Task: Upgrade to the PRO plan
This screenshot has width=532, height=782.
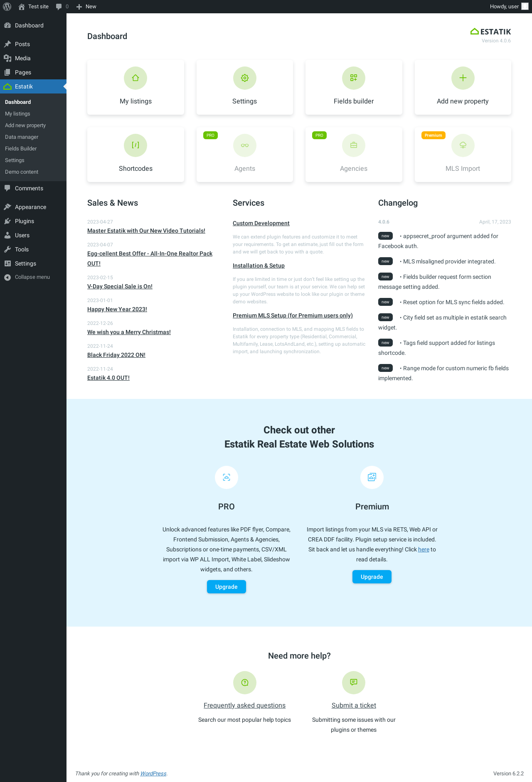Action: pyautogui.click(x=227, y=587)
